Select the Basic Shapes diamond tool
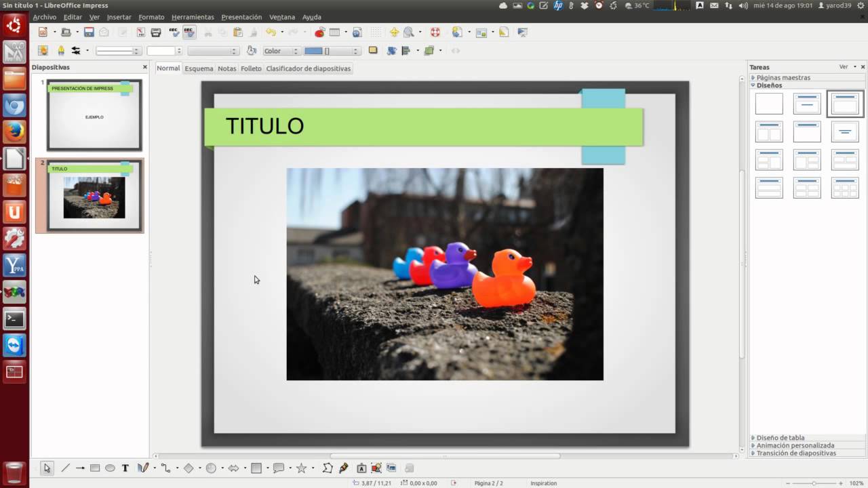 pos(189,468)
